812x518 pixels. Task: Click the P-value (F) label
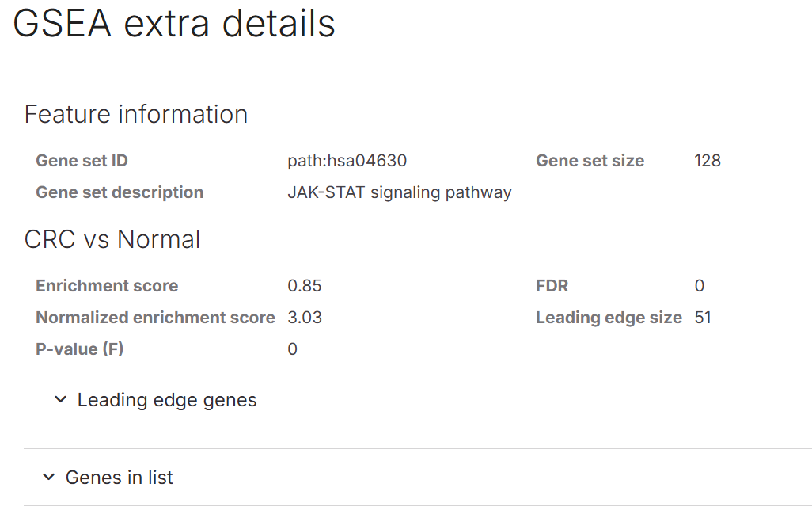pyautogui.click(x=79, y=349)
